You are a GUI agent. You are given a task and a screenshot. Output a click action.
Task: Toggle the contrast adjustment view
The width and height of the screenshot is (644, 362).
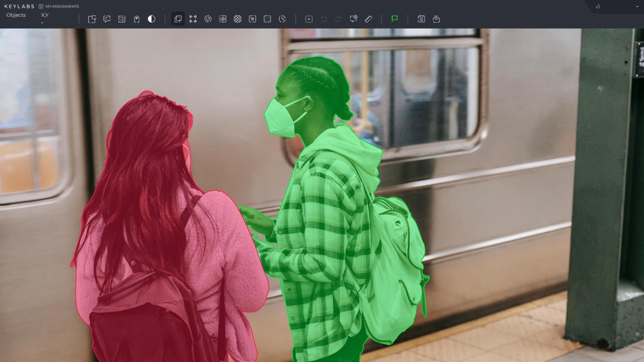151,19
